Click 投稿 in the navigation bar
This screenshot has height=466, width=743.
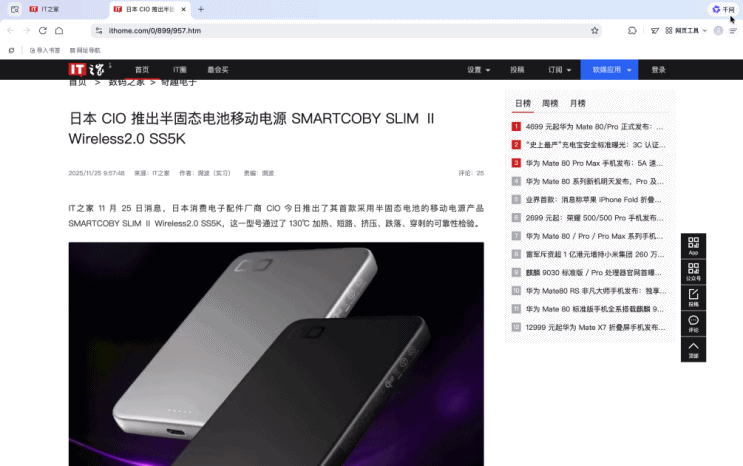tap(517, 70)
